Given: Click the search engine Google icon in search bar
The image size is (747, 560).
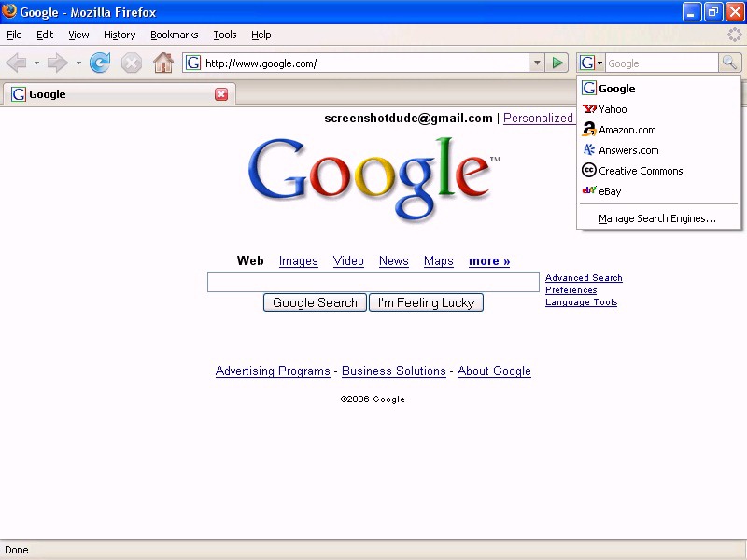Looking at the screenshot, I should (x=587, y=63).
